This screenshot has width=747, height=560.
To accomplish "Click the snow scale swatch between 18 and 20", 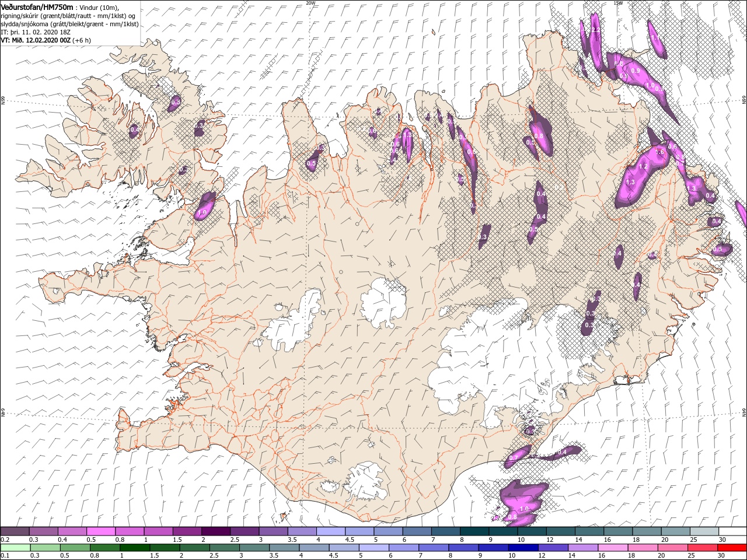I will pos(646,531).
